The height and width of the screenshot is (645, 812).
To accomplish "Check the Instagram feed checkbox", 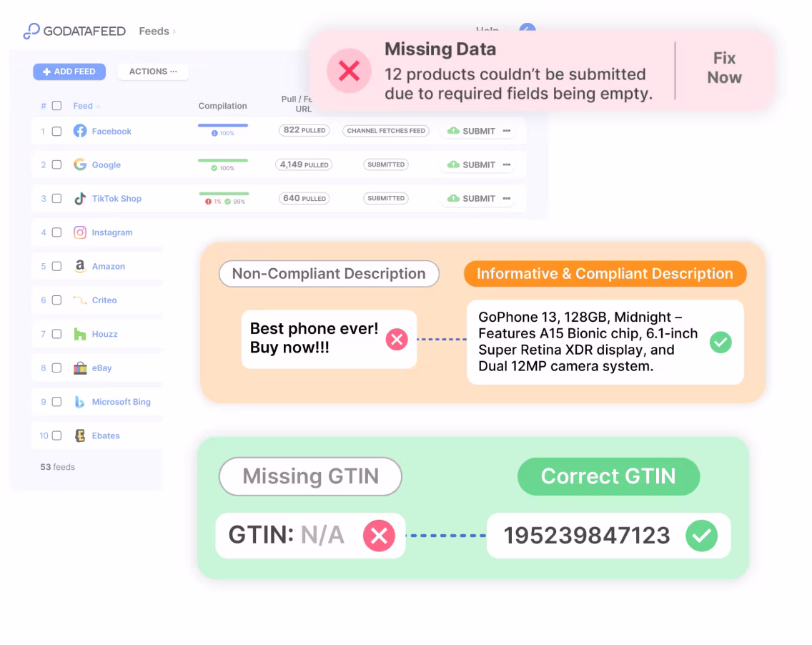I will pyautogui.click(x=57, y=232).
